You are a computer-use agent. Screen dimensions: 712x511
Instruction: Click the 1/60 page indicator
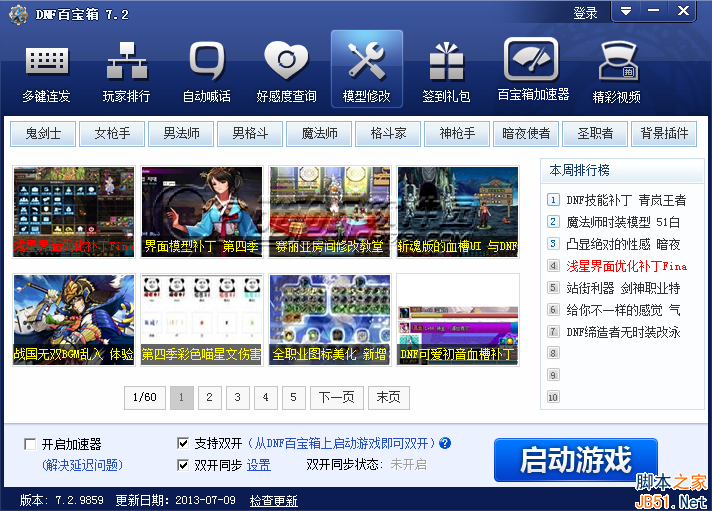click(x=145, y=398)
